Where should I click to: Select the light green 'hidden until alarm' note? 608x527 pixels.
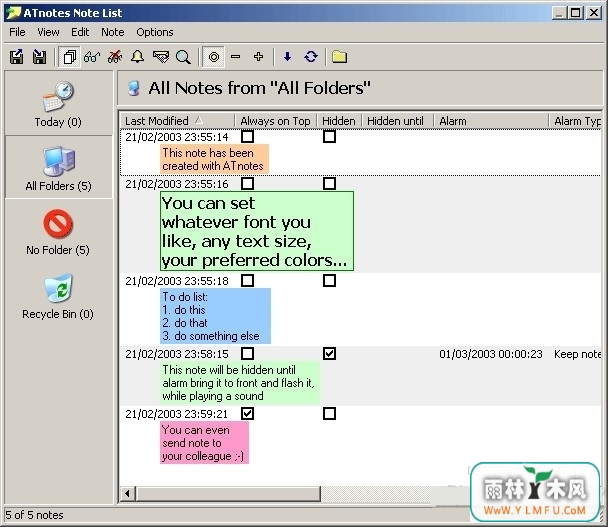click(240, 383)
